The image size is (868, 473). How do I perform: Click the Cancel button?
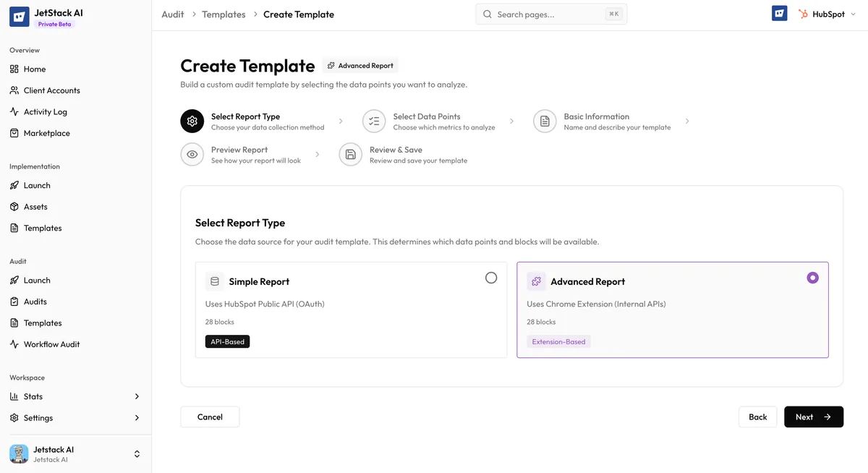tap(210, 417)
